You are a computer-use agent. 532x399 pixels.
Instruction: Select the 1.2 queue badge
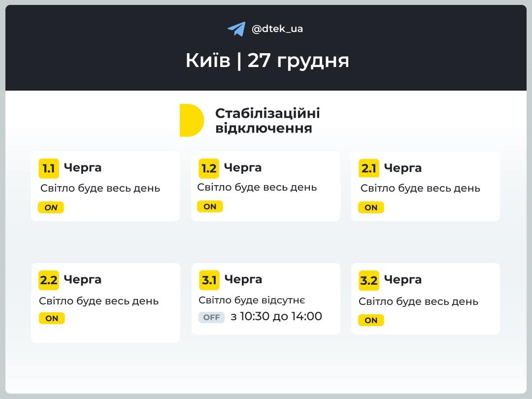click(x=209, y=168)
